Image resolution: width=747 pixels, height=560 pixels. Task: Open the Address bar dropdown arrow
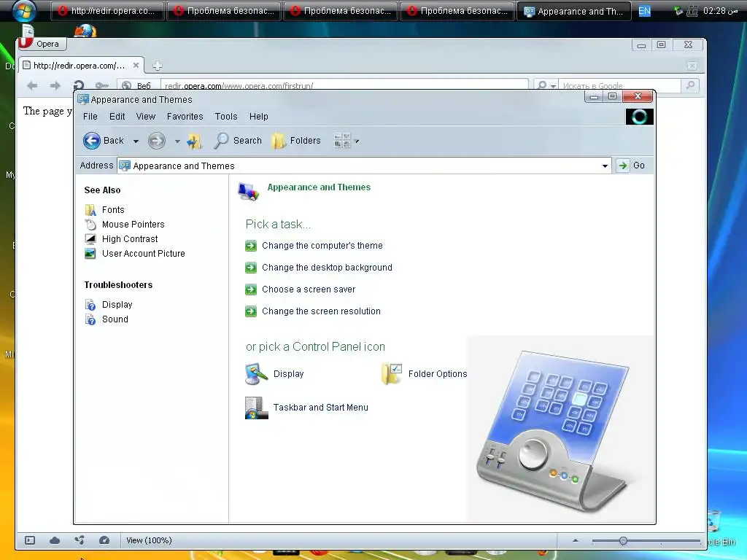pos(605,166)
